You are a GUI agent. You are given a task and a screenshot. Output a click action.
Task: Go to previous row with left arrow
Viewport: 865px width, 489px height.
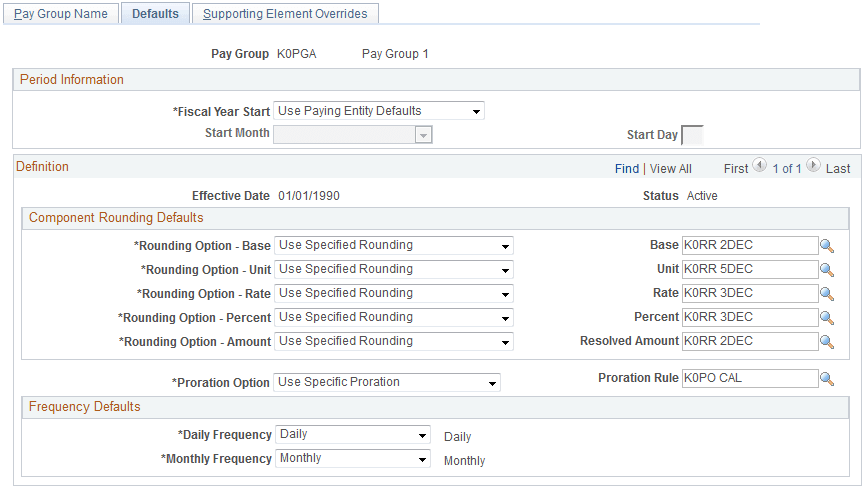[x=761, y=168]
